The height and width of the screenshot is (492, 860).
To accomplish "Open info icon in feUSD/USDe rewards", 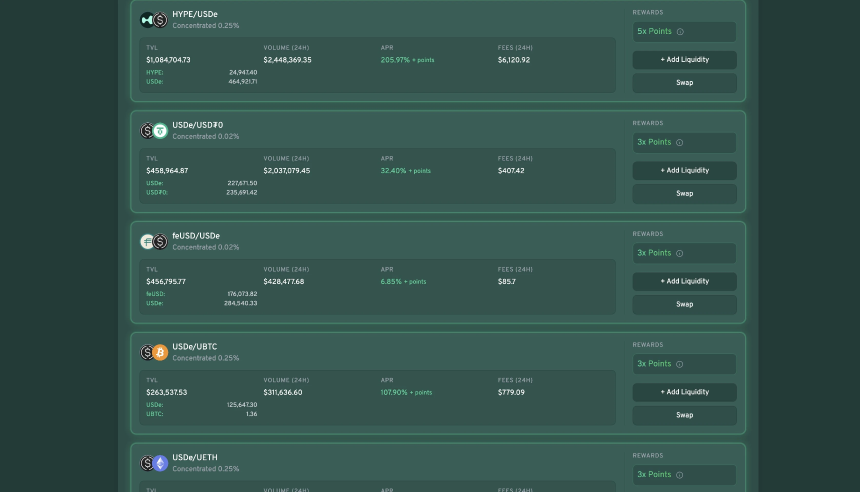I will [x=680, y=254].
